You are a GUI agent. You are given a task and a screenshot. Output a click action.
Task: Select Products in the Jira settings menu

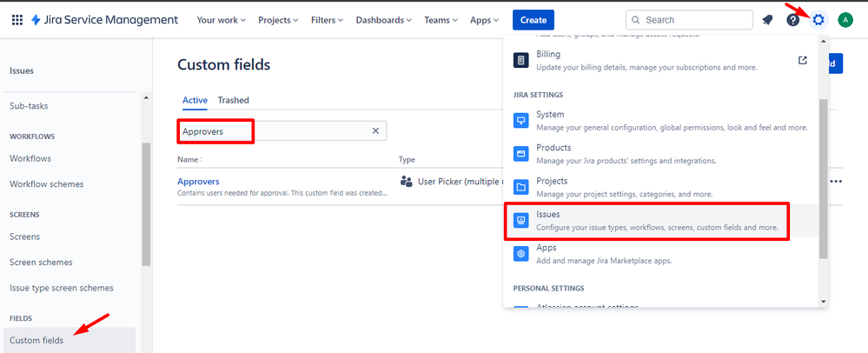[x=661, y=154]
